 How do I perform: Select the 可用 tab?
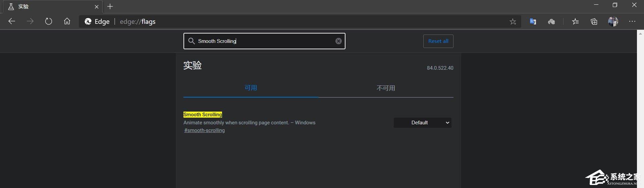[x=251, y=88]
